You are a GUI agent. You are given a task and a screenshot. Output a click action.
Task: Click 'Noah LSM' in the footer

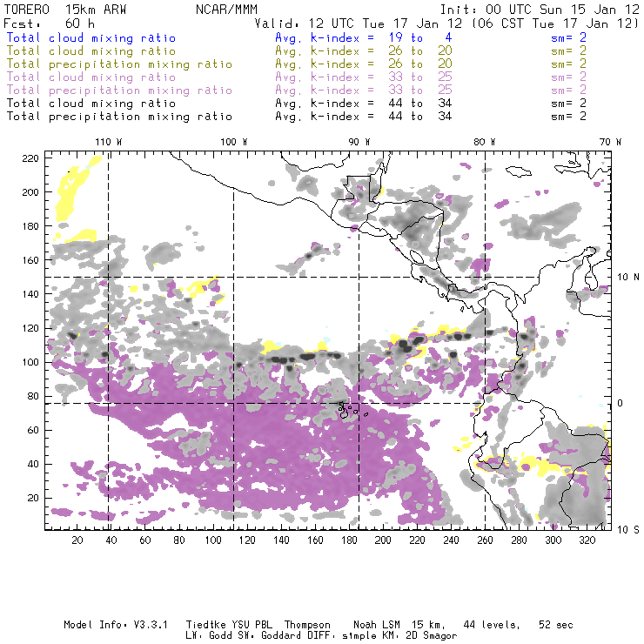tap(377, 625)
